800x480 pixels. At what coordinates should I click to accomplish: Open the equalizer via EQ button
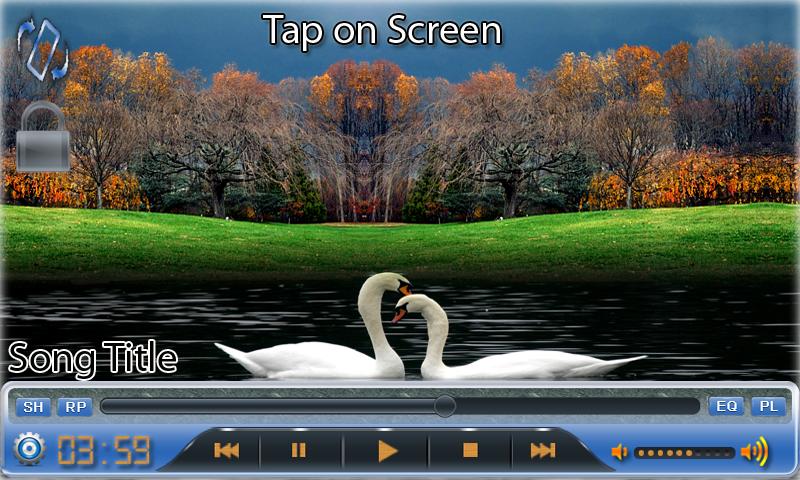coord(726,407)
